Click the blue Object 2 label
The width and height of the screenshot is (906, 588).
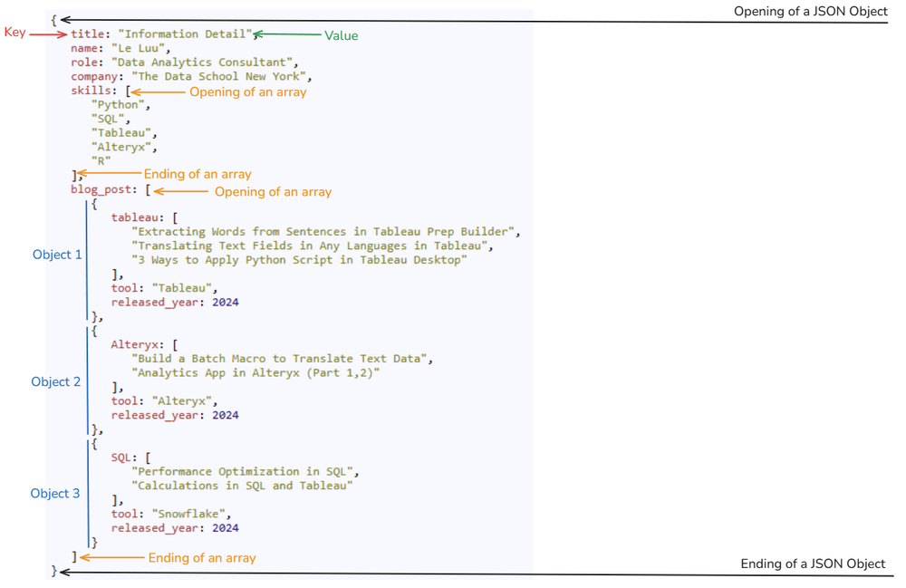click(56, 381)
